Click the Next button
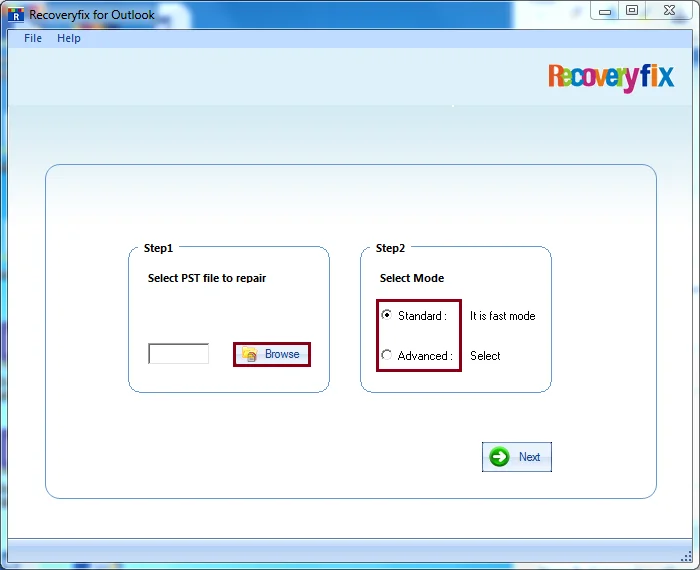 point(517,457)
